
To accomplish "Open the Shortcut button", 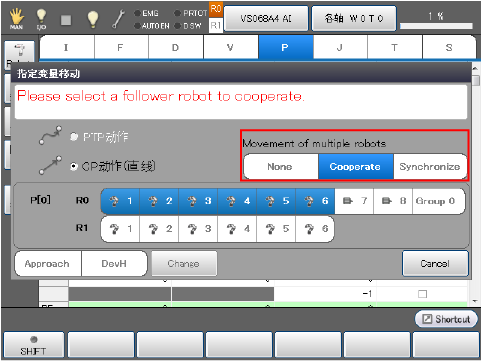I will click(446, 319).
